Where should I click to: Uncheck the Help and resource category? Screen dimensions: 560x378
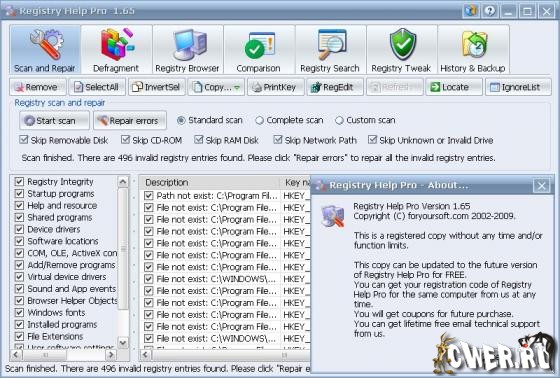coord(19,205)
